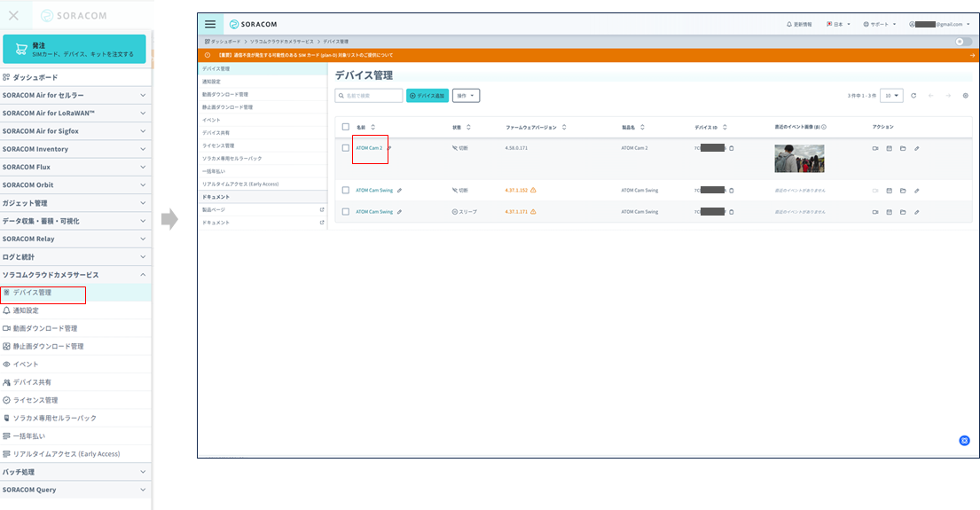The height and width of the screenshot is (510, 980).
Task: Open table settings gear icon
Action: coord(966,96)
